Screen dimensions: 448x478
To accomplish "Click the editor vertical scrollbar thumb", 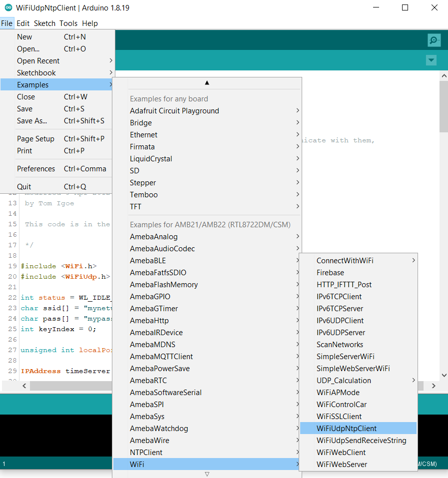I will coord(444,106).
